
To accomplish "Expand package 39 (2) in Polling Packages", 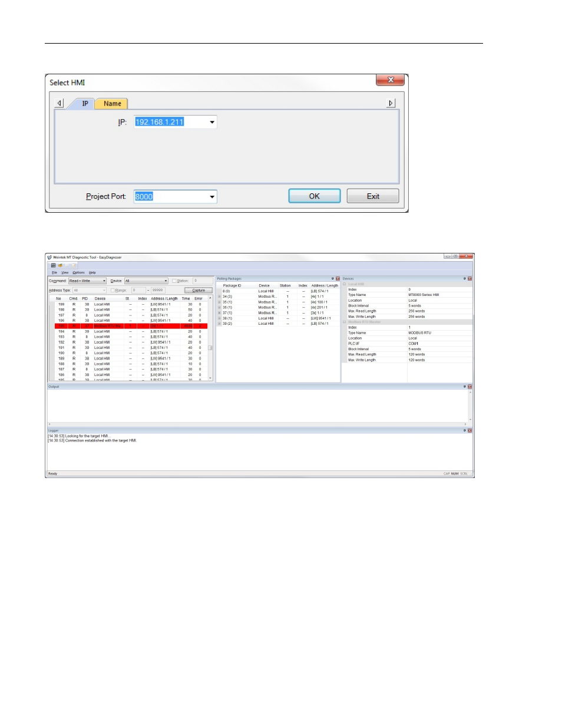I will point(219,324).
